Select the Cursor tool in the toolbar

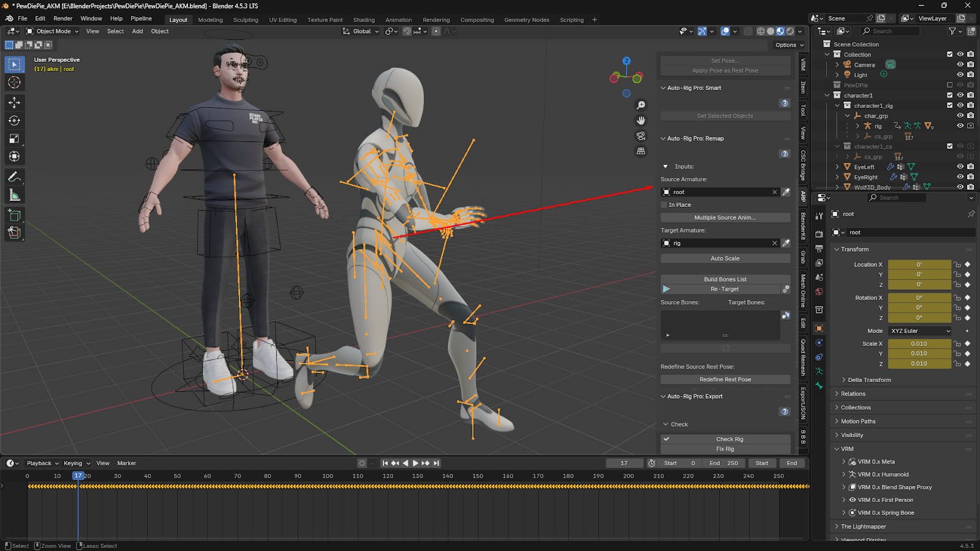(x=14, y=83)
